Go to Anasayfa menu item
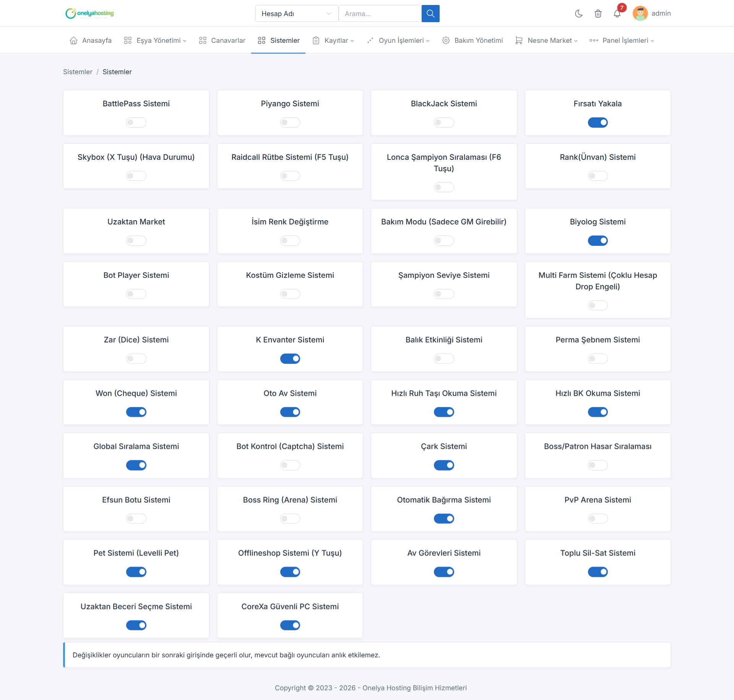The image size is (734, 700). 91,41
